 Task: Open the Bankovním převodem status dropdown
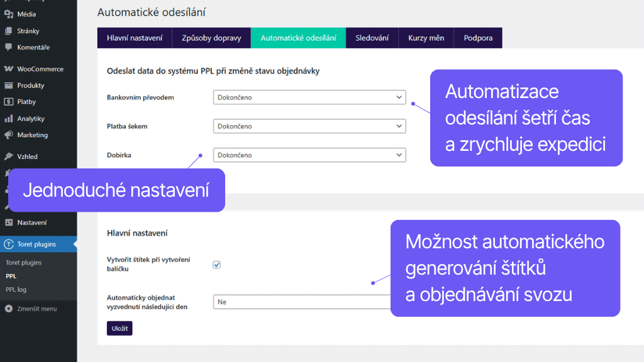pyautogui.click(x=309, y=97)
